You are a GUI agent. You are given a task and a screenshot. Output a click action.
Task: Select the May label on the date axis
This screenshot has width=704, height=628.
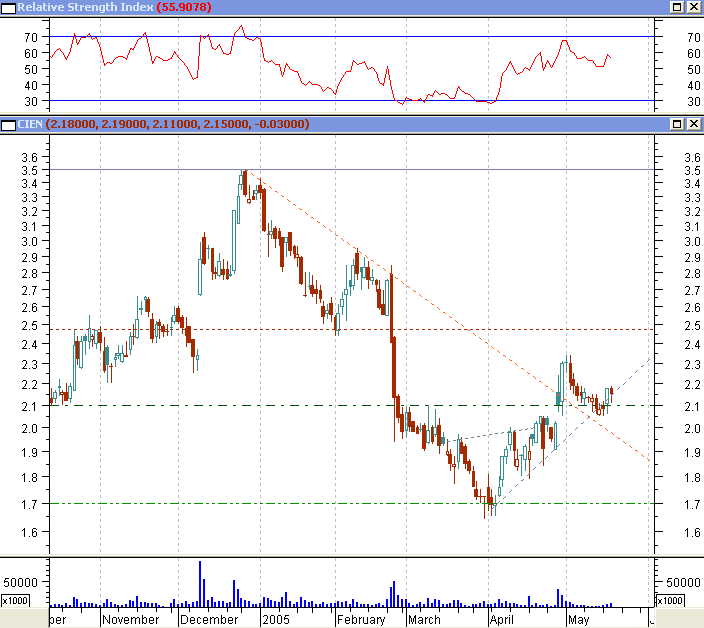click(x=578, y=619)
